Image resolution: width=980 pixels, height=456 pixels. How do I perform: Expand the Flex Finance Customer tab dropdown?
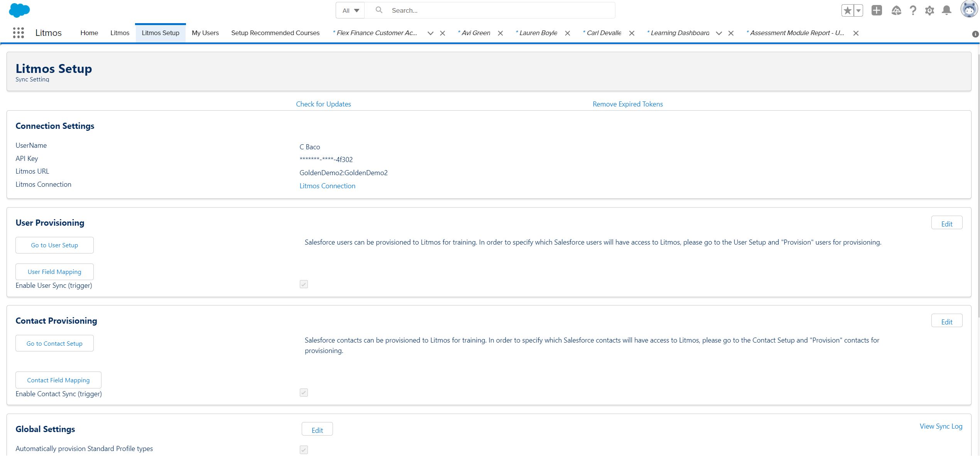tap(430, 34)
